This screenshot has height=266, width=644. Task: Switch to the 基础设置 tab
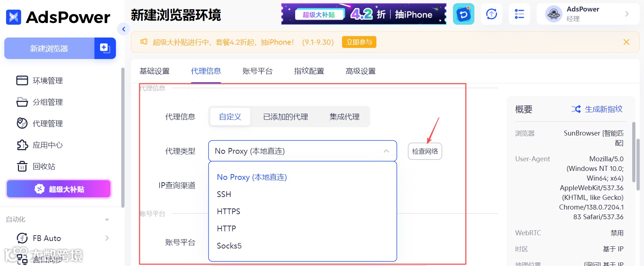coord(155,71)
